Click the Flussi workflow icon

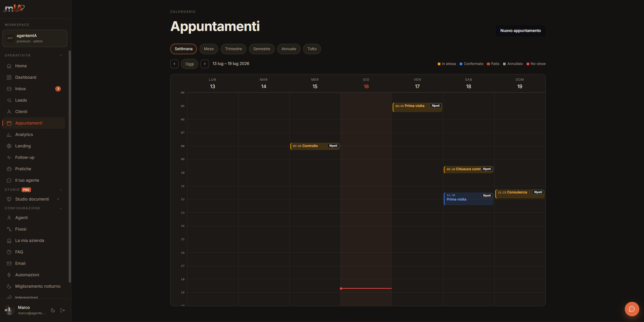tap(9, 229)
